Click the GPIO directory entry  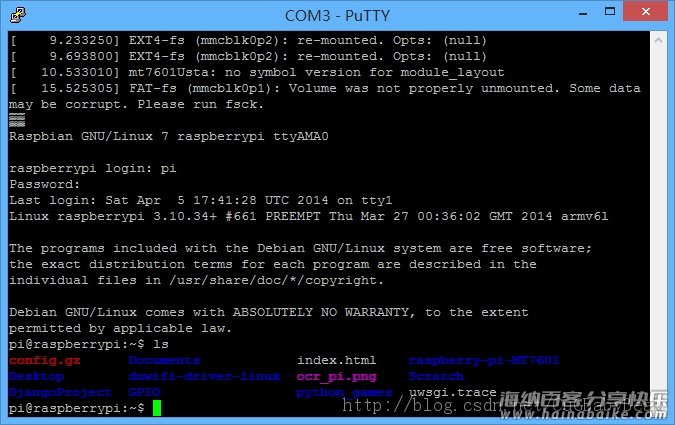point(144,392)
